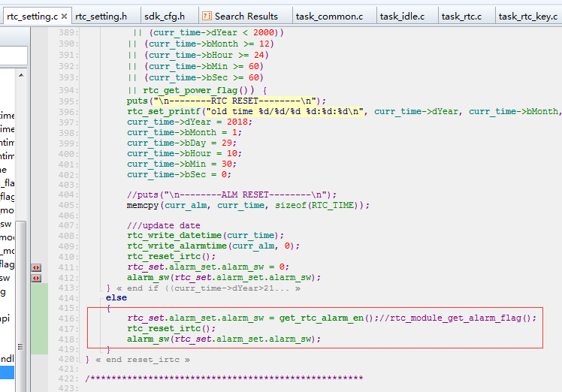Click alarm_sw = 0 statement on line 411
The width and height of the screenshot is (562, 392).
coord(208,267)
